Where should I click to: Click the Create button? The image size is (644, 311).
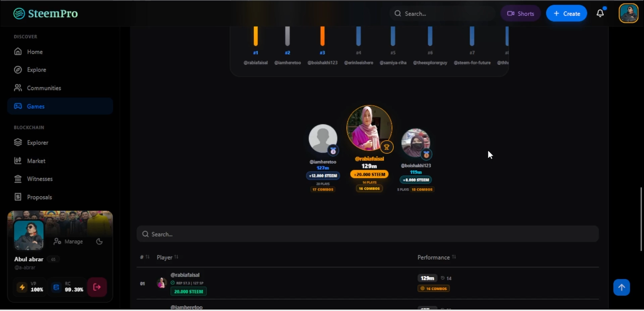[x=566, y=13]
